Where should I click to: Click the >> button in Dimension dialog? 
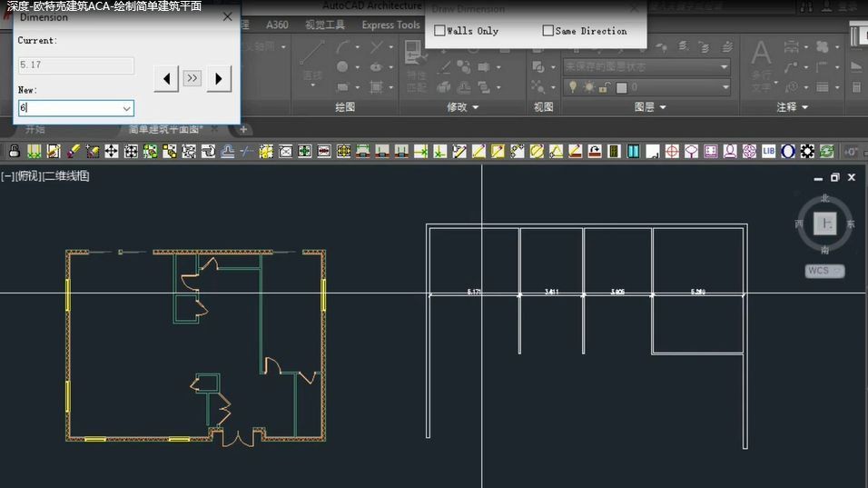[192, 78]
